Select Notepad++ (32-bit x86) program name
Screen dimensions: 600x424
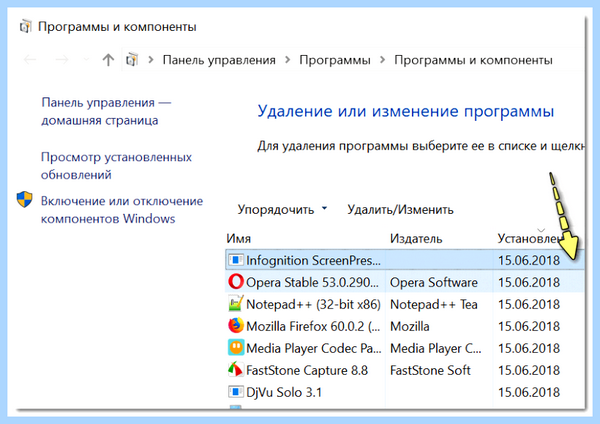pos(313,305)
